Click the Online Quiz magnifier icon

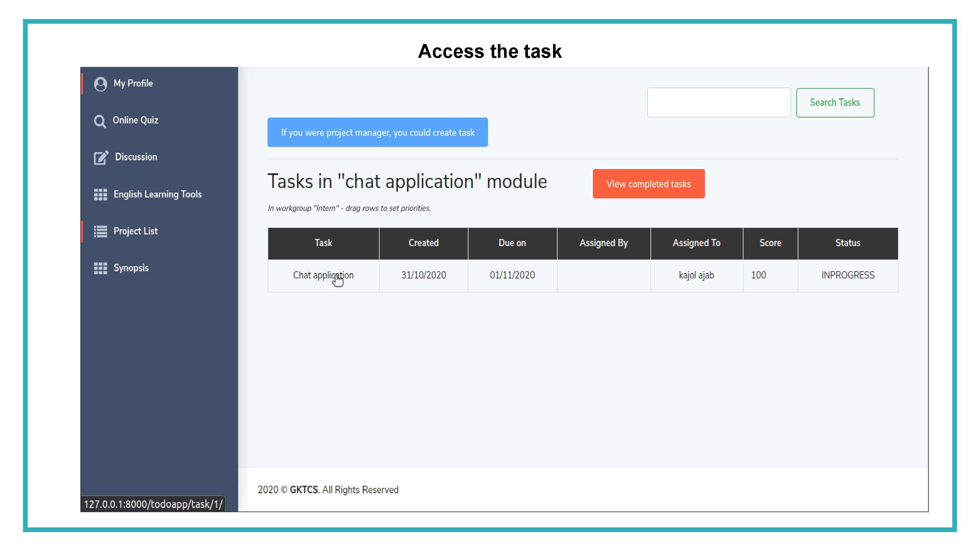click(x=100, y=121)
